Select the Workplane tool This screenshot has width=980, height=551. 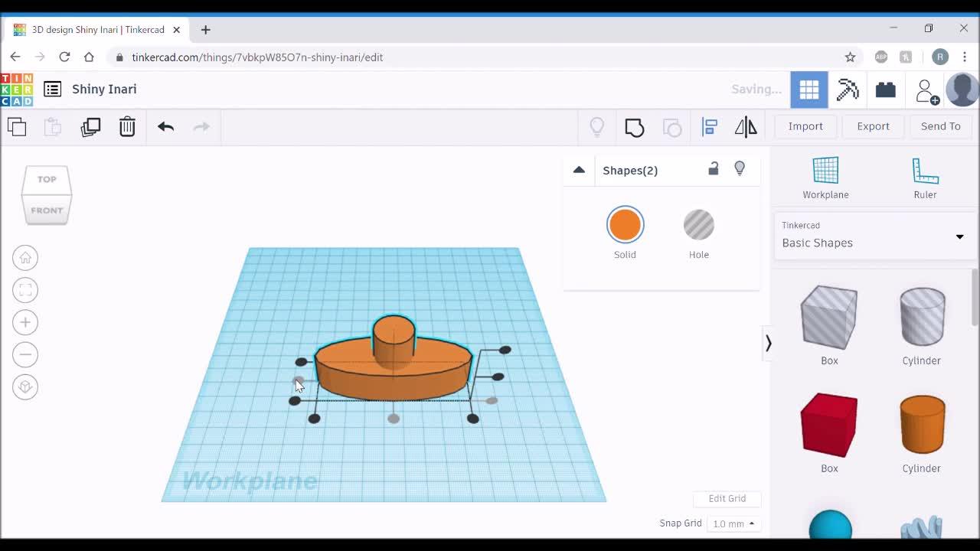pos(825,178)
